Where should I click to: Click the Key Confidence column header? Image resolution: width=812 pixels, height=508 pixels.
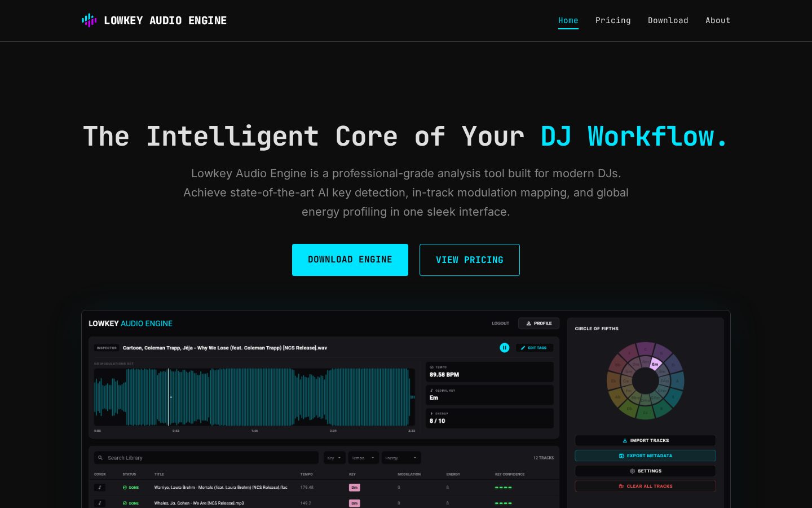pos(510,474)
